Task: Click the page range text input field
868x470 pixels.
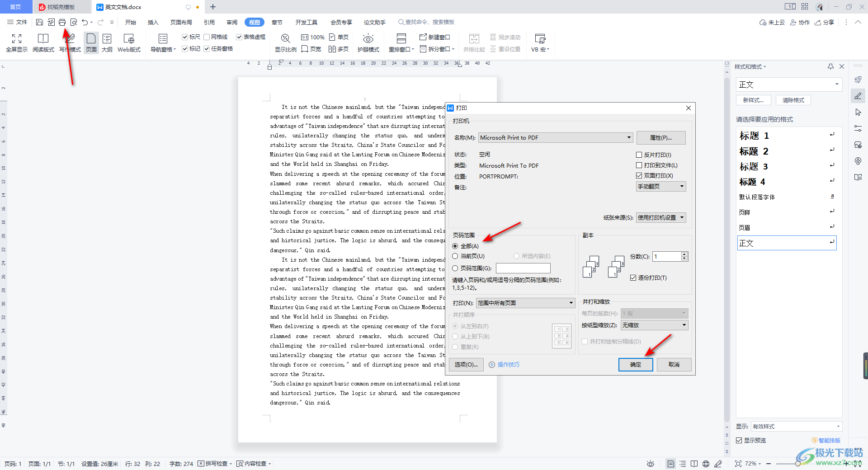Action: [523, 268]
